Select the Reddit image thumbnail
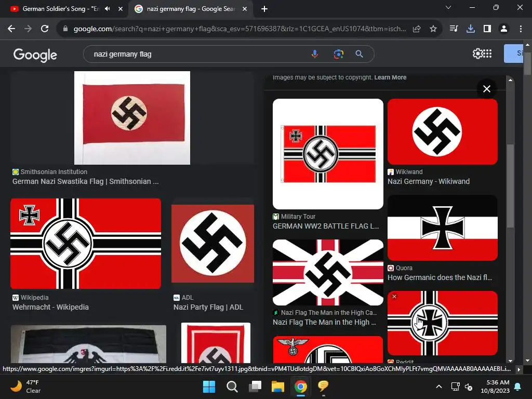The image size is (532, 399). (x=443, y=323)
